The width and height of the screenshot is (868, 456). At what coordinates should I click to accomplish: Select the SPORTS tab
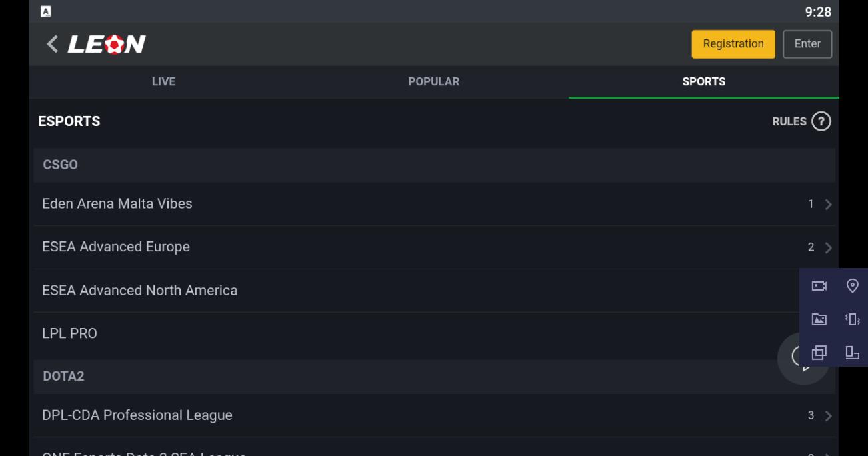(x=704, y=81)
